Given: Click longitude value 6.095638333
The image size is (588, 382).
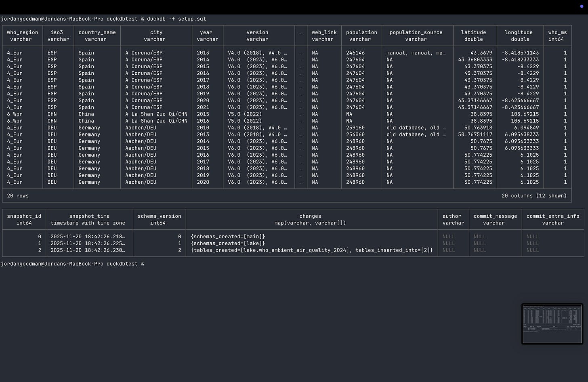Looking at the screenshot, I should 522,134.
